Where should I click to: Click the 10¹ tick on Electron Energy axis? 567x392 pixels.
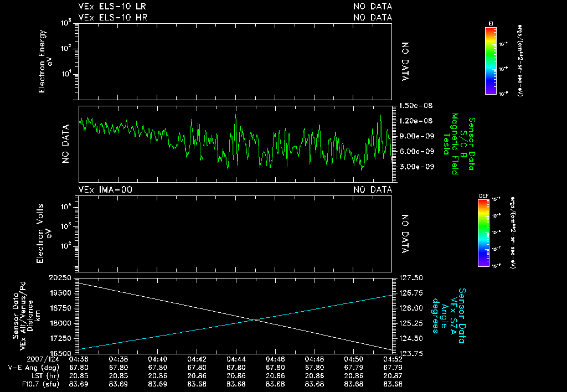66,75
